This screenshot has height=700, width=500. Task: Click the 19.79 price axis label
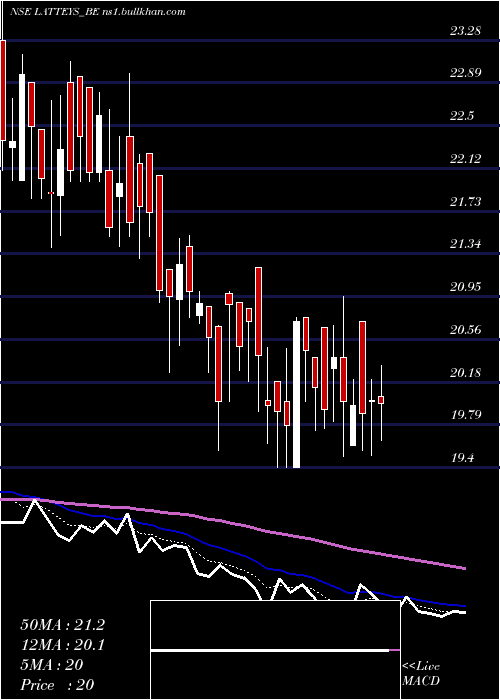pyautogui.click(x=465, y=415)
